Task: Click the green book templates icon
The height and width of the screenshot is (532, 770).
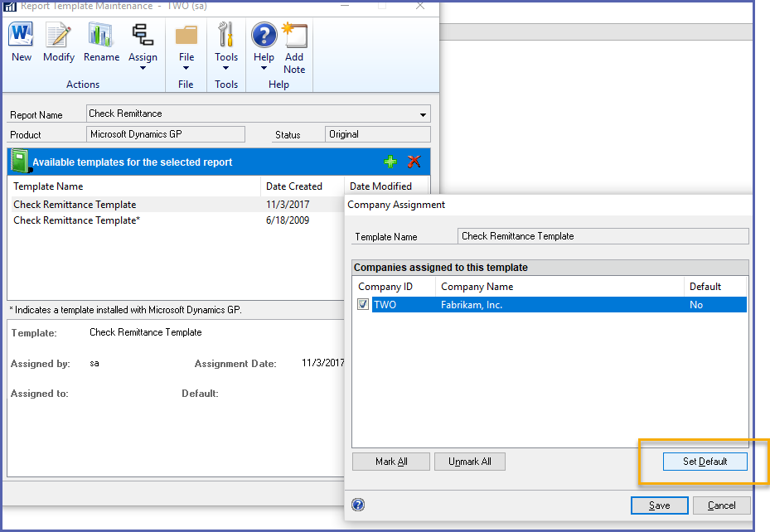Action: click(x=21, y=162)
